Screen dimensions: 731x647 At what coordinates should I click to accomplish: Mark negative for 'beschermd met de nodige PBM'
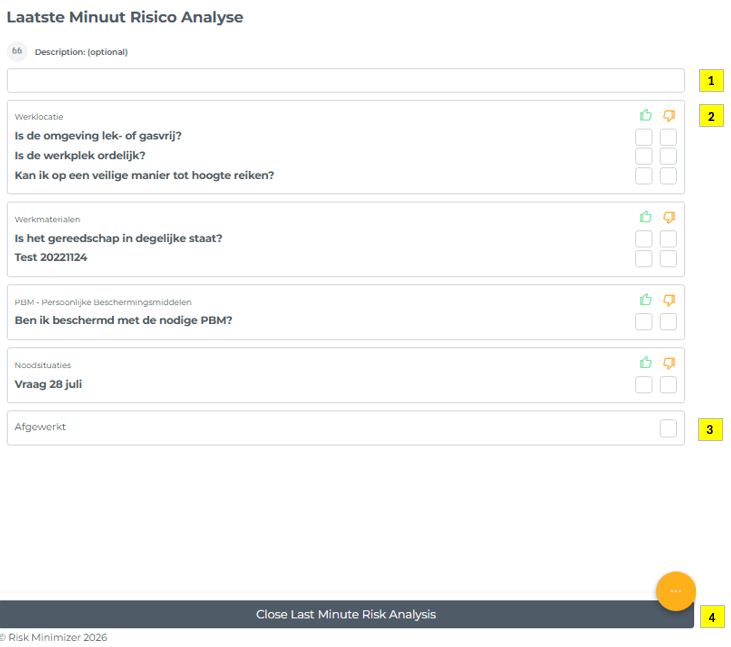pyautogui.click(x=668, y=321)
